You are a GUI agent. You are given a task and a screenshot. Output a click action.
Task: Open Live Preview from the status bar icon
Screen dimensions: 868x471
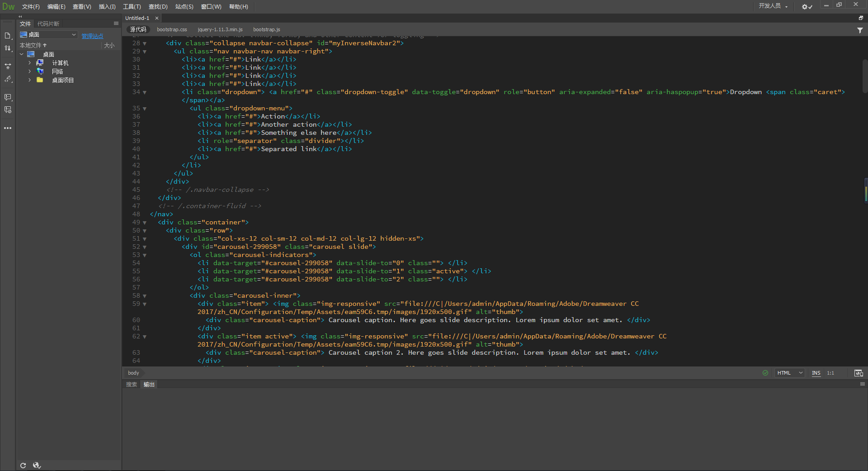pos(859,373)
